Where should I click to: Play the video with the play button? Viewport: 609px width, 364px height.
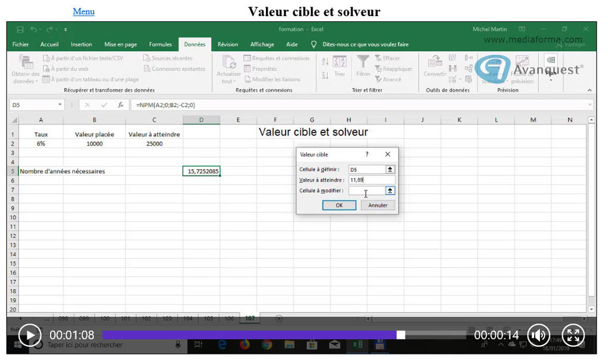tap(30, 335)
